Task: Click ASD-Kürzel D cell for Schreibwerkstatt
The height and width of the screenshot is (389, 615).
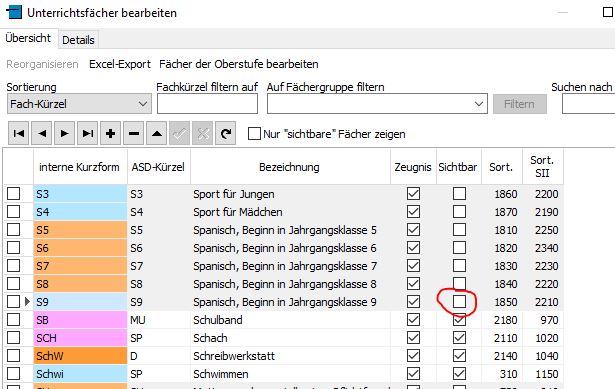Action: (x=159, y=356)
